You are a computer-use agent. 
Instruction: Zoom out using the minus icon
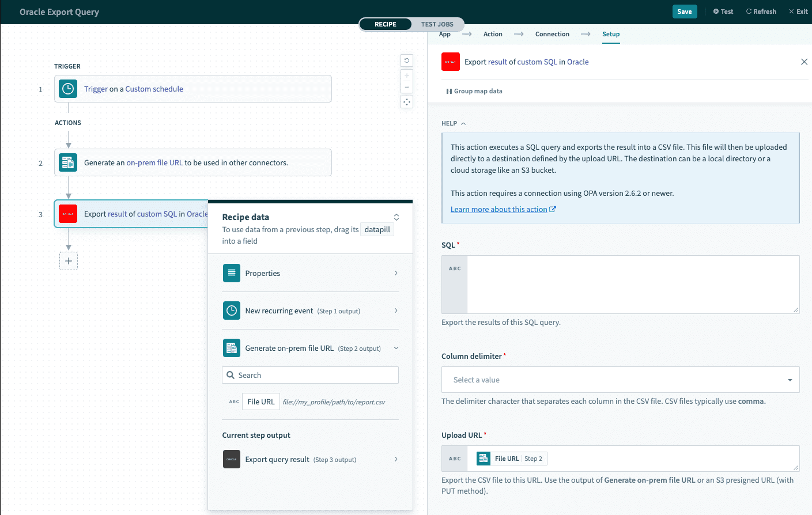406,87
